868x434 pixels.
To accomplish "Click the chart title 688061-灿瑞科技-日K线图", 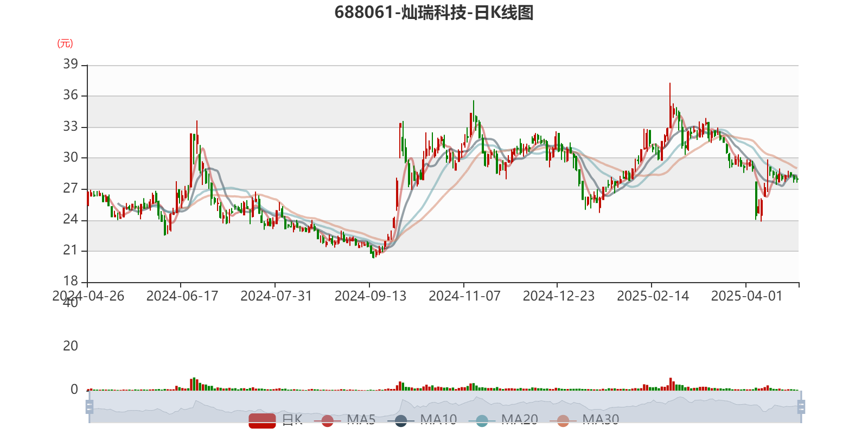I will coord(434,12).
